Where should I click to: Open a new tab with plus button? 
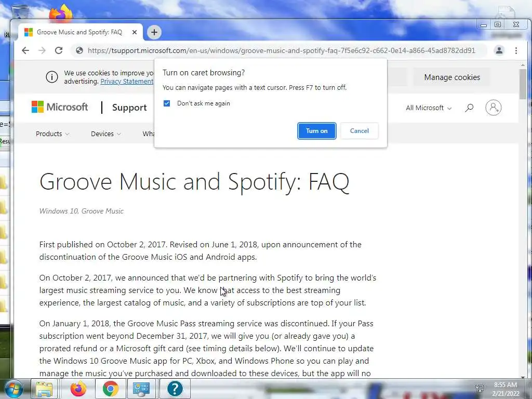point(154,32)
